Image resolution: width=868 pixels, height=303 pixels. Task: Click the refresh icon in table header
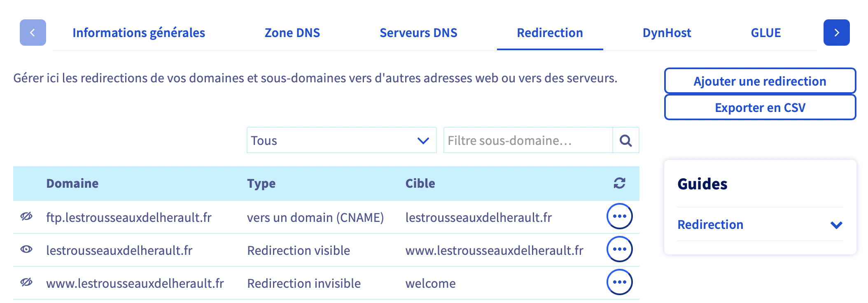tap(619, 183)
